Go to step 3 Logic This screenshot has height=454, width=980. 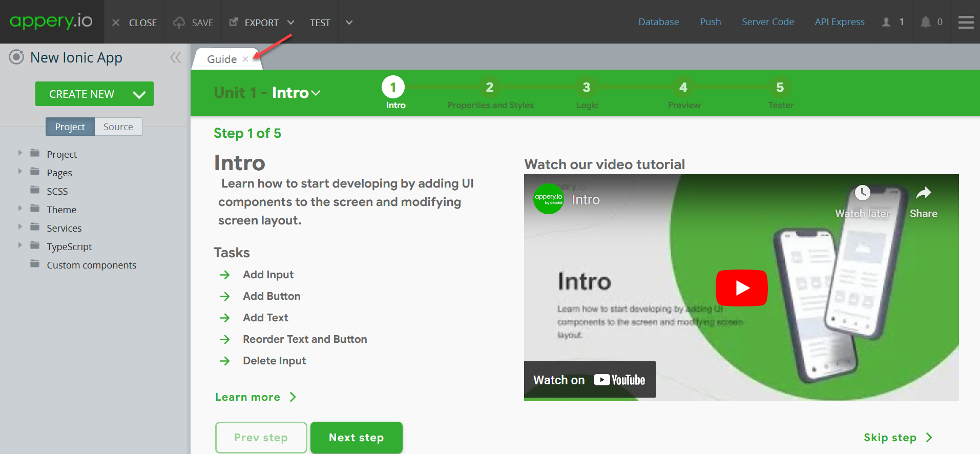click(x=587, y=88)
